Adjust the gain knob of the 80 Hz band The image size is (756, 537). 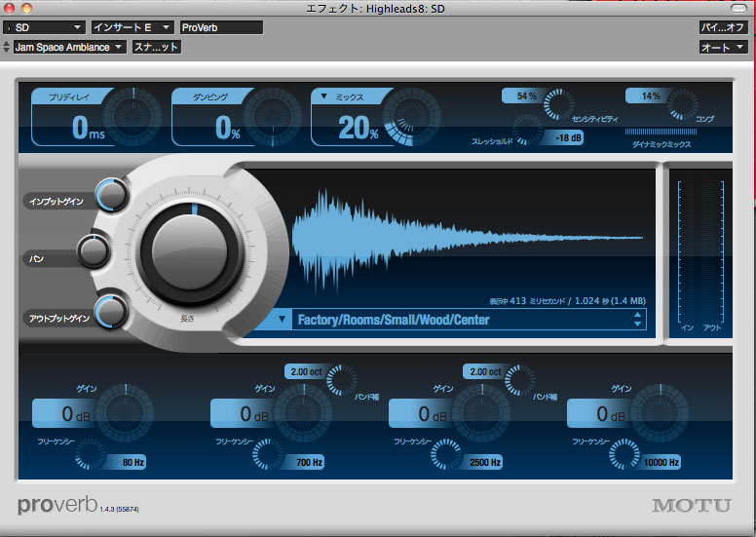tap(126, 413)
